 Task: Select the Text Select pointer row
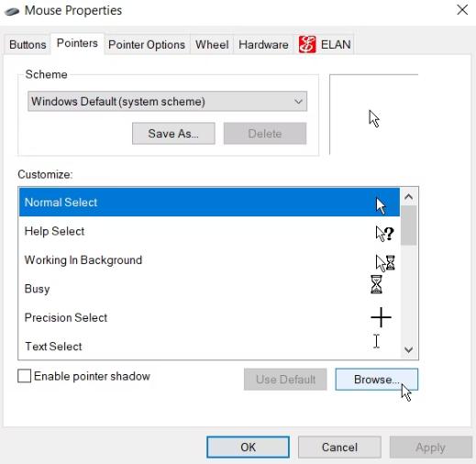coord(209,346)
